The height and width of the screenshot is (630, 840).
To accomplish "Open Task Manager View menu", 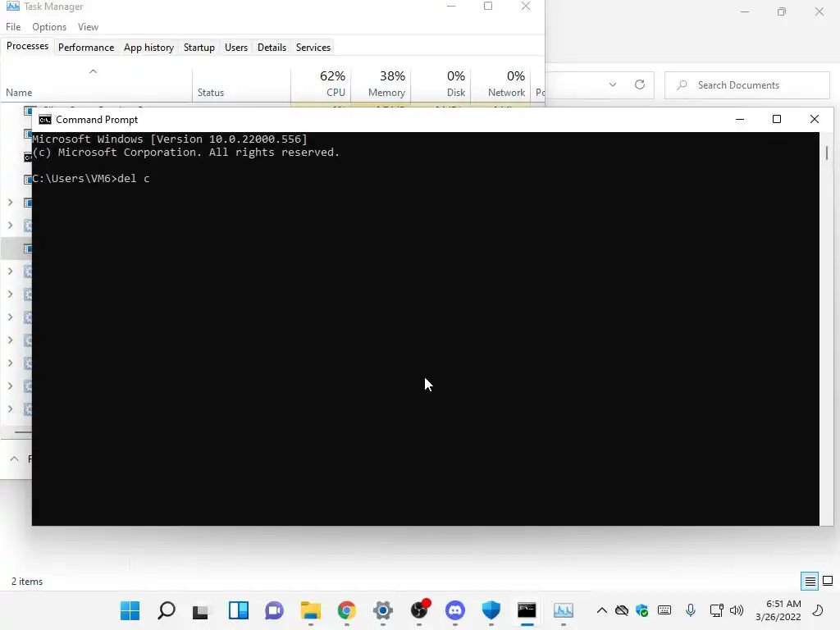I will (88, 27).
